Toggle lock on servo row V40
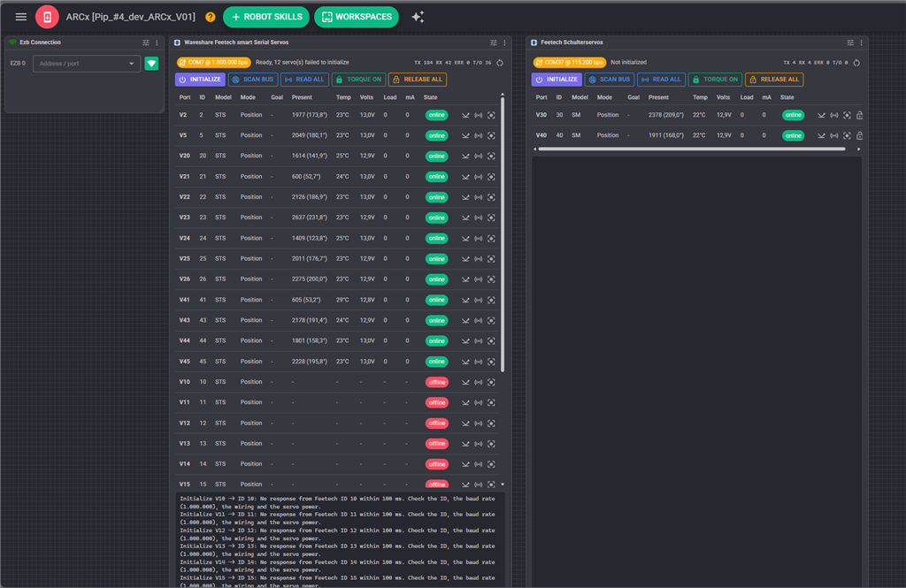906x588 pixels. click(x=859, y=136)
